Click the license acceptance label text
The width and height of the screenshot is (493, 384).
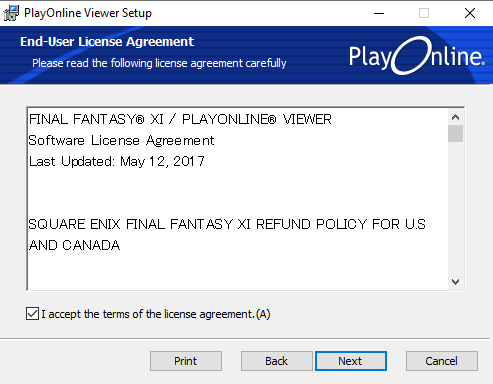click(x=156, y=314)
